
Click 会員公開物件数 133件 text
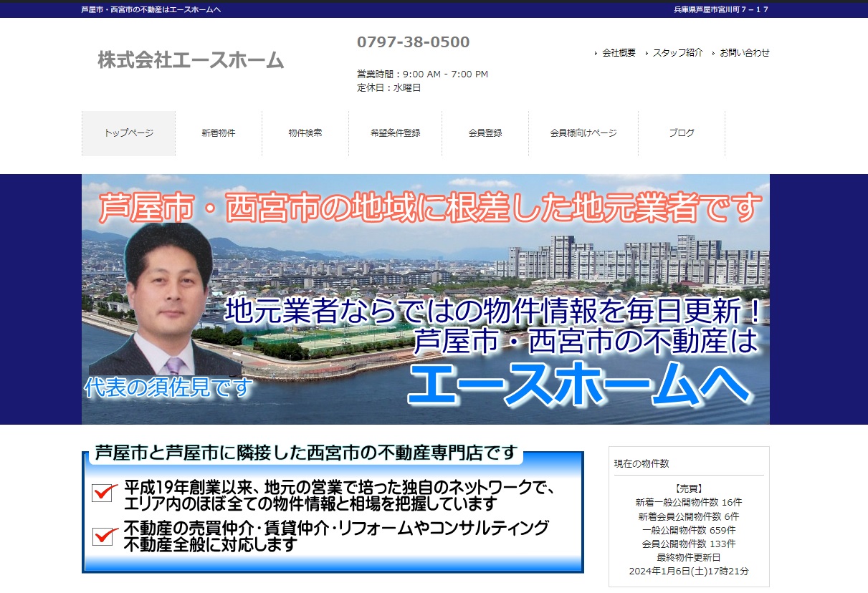689,544
